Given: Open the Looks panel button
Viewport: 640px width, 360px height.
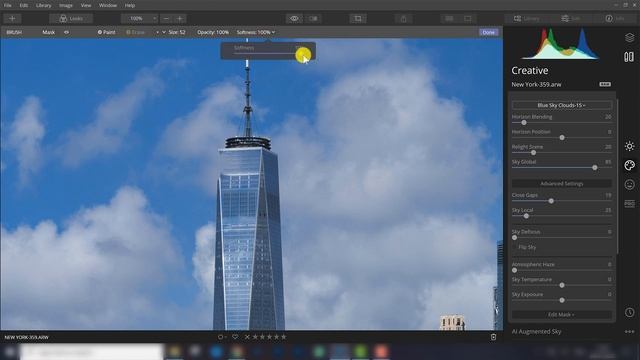Looking at the screenshot, I should point(71,18).
